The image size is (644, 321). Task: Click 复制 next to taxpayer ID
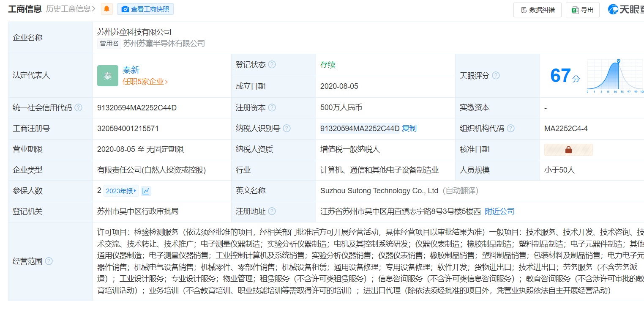pyautogui.click(x=409, y=129)
